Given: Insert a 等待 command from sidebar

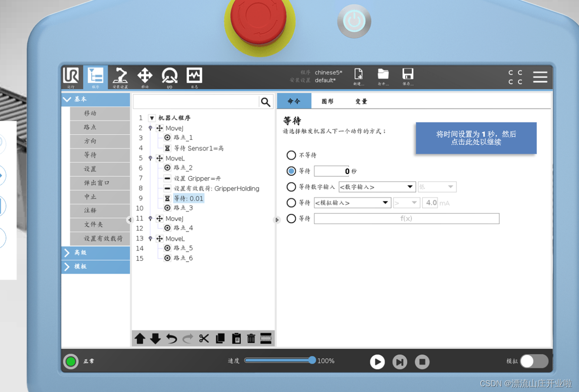Looking at the screenshot, I should 100,155.
